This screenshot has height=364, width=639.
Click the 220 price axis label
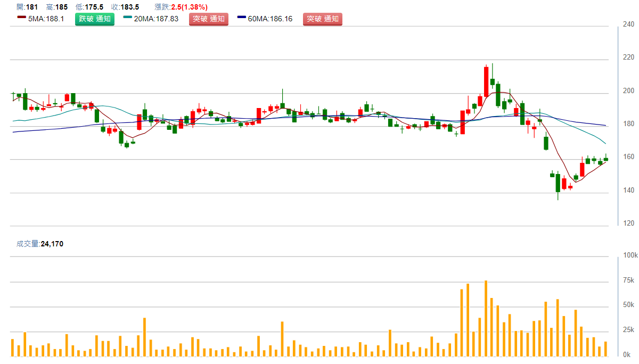628,57
